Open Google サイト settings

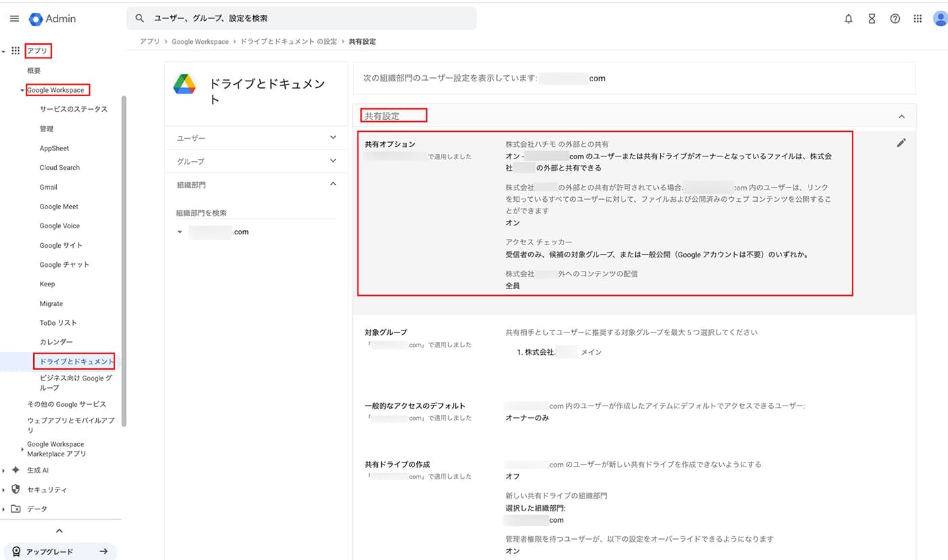pyautogui.click(x=61, y=245)
